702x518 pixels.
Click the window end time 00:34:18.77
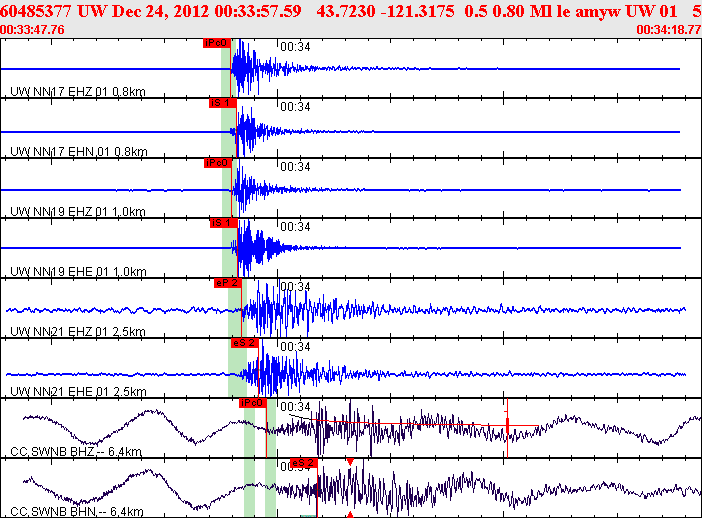pyautogui.click(x=669, y=30)
